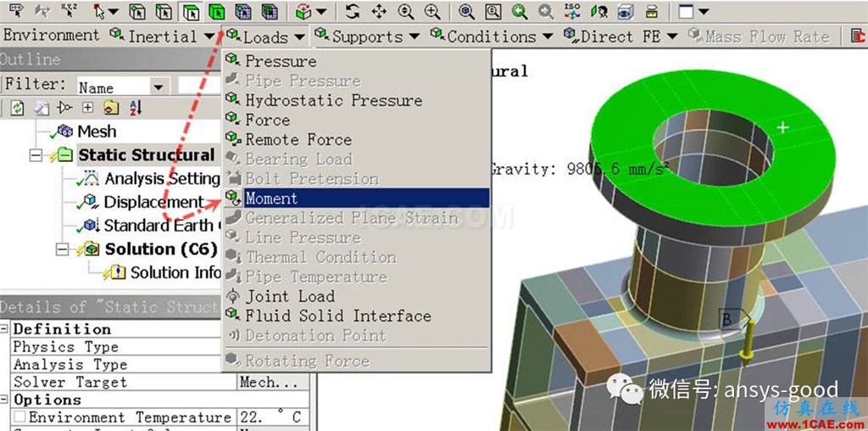Choose Node selection filter

[243, 11]
